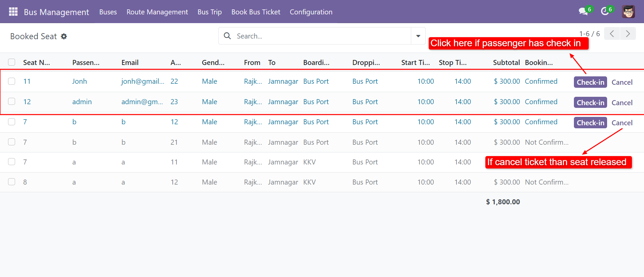This screenshot has width=644, height=277.
Task: Click Cancel for passenger admin
Action: point(622,102)
